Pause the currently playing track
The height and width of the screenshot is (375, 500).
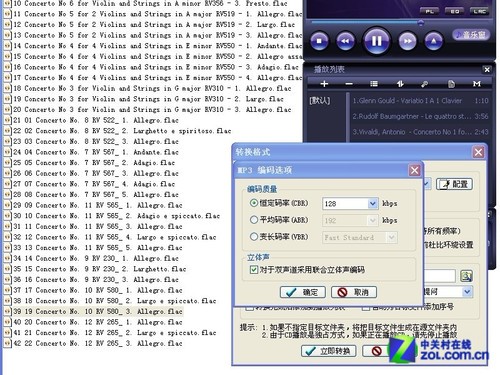click(x=376, y=41)
